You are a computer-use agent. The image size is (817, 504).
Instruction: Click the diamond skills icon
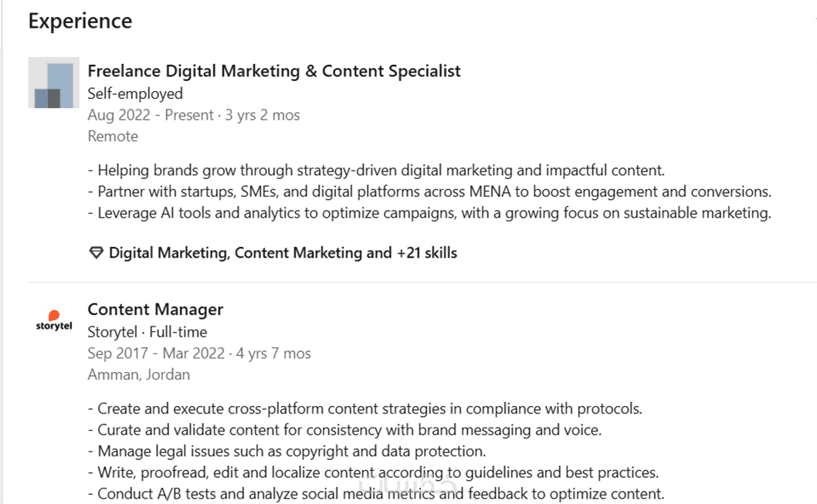(x=96, y=253)
